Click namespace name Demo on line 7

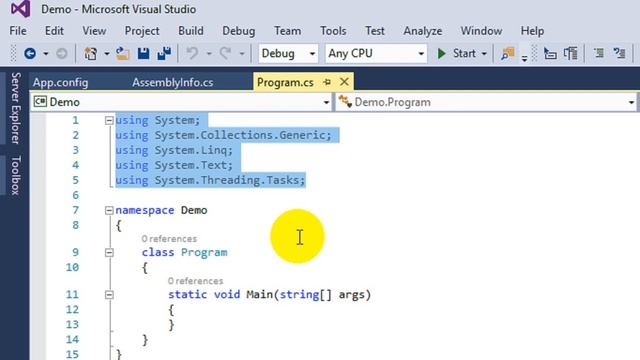click(x=194, y=210)
